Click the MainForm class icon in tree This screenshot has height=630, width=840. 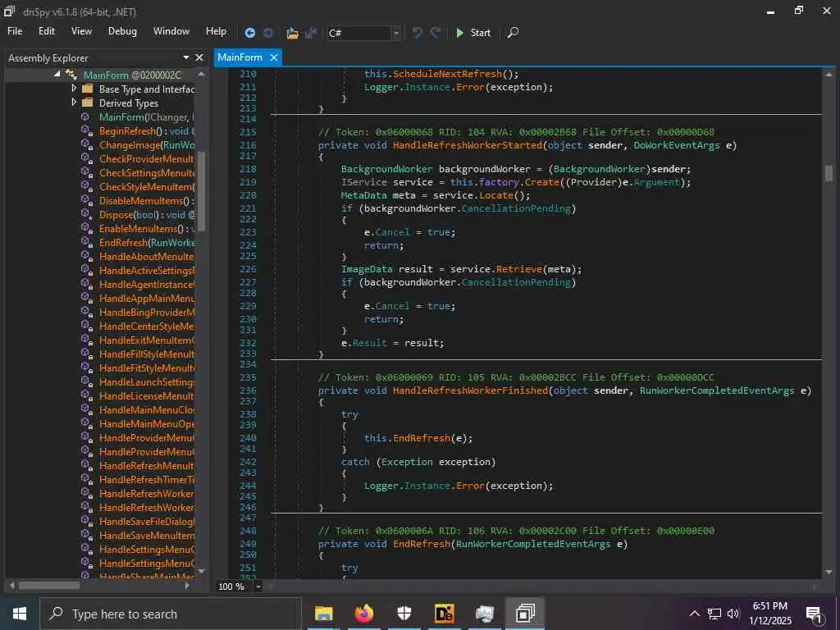point(71,75)
